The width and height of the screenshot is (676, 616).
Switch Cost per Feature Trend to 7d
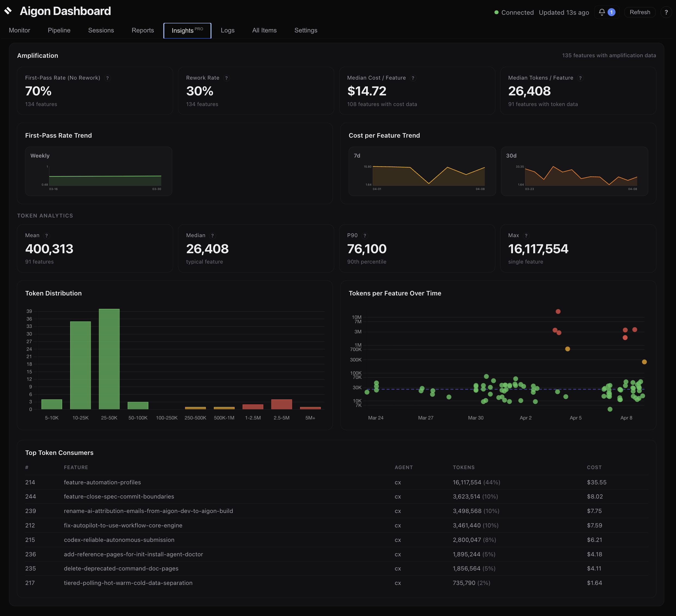pos(357,156)
